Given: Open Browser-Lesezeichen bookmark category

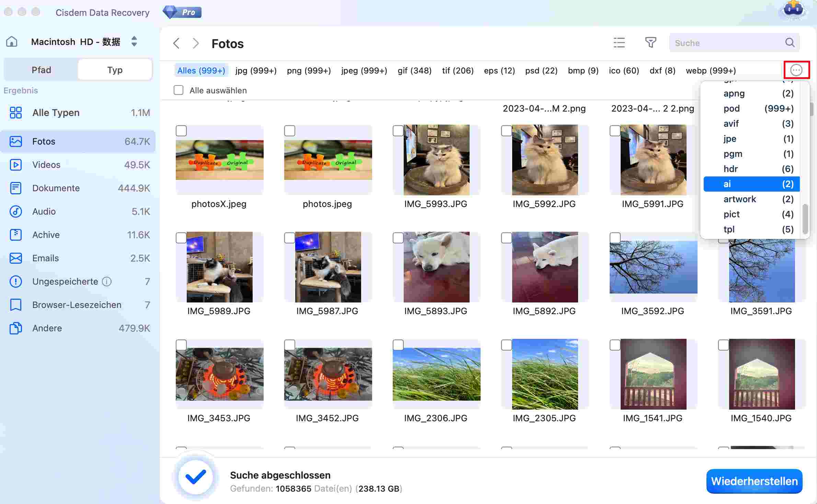Looking at the screenshot, I should (x=77, y=305).
